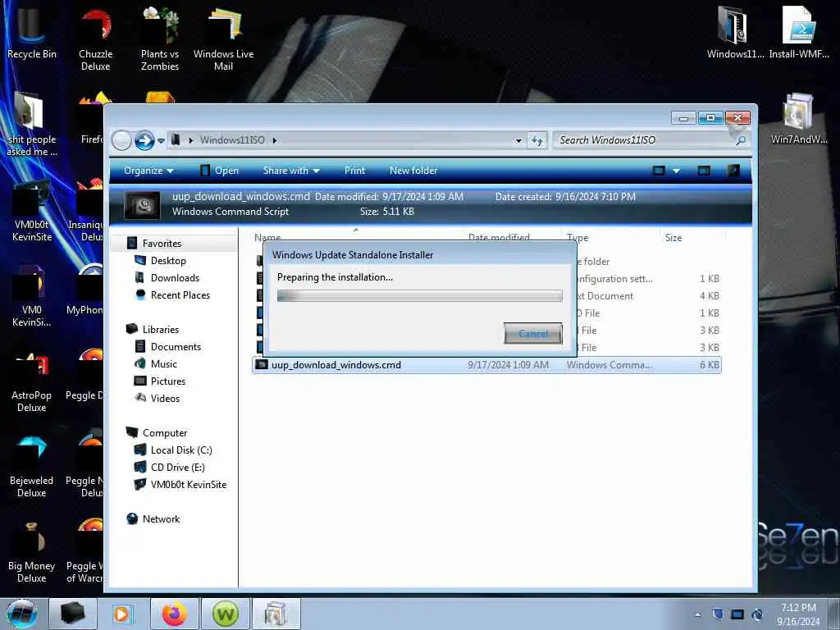
Task: Open the Documents library
Action: point(176,347)
